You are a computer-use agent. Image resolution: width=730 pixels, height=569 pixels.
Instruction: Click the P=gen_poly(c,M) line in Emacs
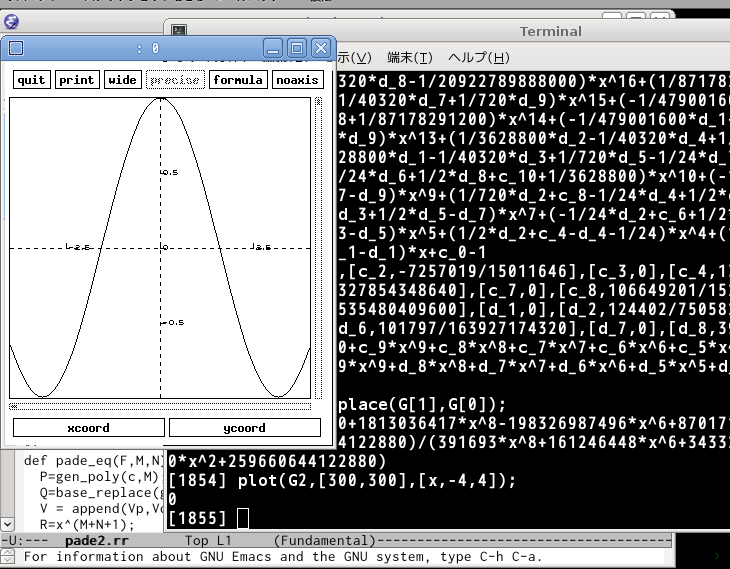[99, 477]
